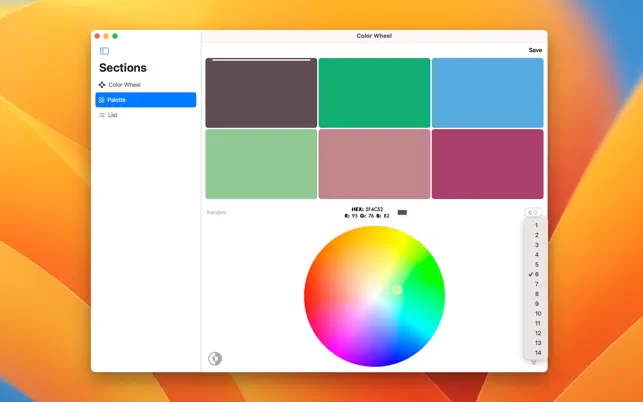The image size is (643, 402).
Task: Choose 13 in the count menu
Action: click(x=536, y=343)
